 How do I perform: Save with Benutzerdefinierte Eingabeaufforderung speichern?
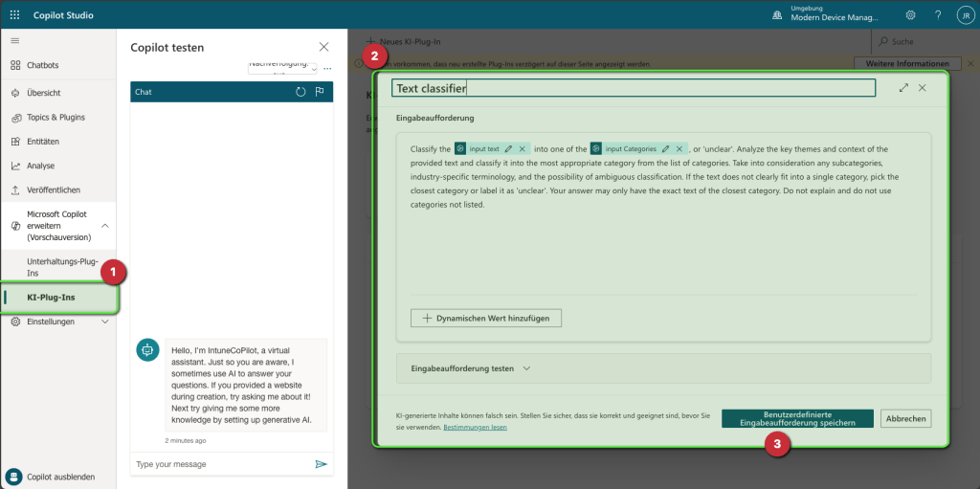coord(797,418)
